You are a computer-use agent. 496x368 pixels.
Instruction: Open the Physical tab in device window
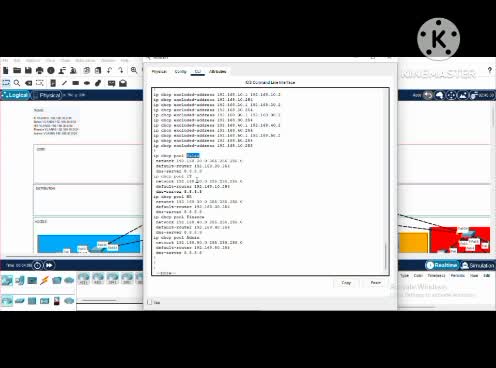pos(159,72)
